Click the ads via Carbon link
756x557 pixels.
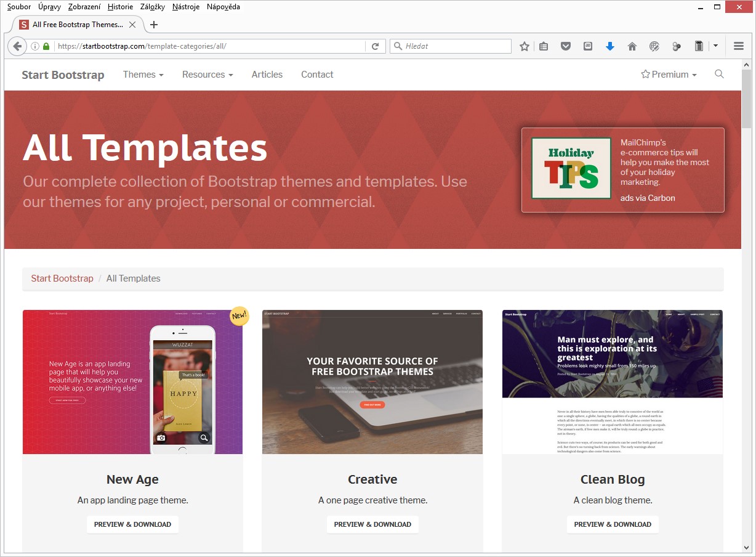point(648,198)
